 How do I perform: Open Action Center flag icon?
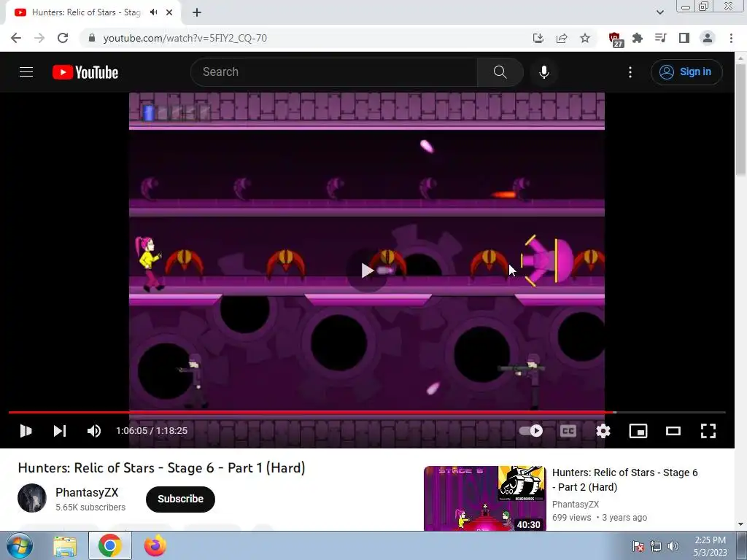pos(638,546)
